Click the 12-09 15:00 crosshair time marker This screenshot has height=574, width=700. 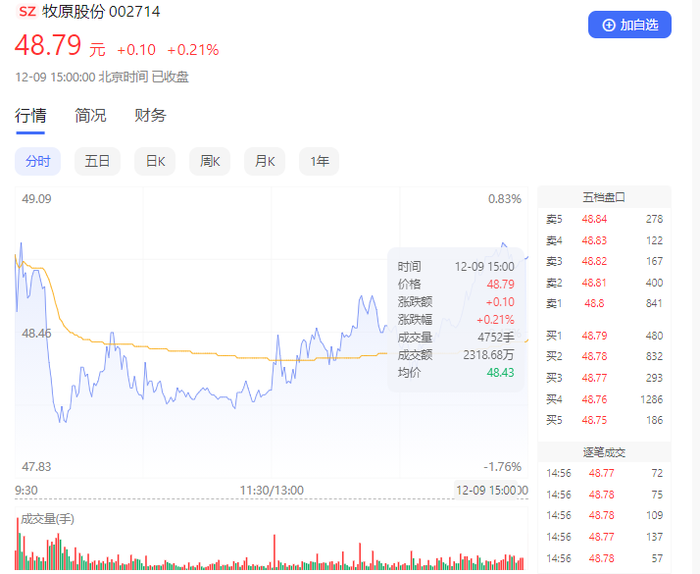(486, 491)
